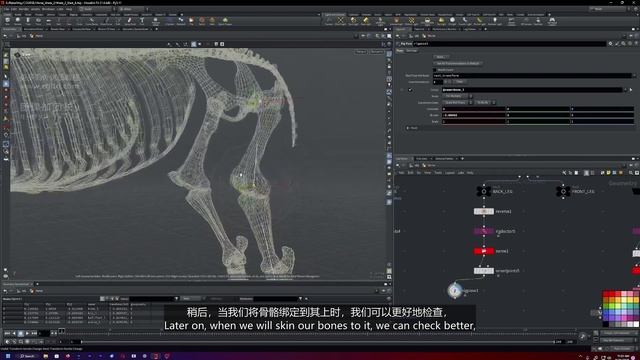Screen dimensions: 640x360
Task: Click the Clear button in parameters
Action: tap(459, 82)
